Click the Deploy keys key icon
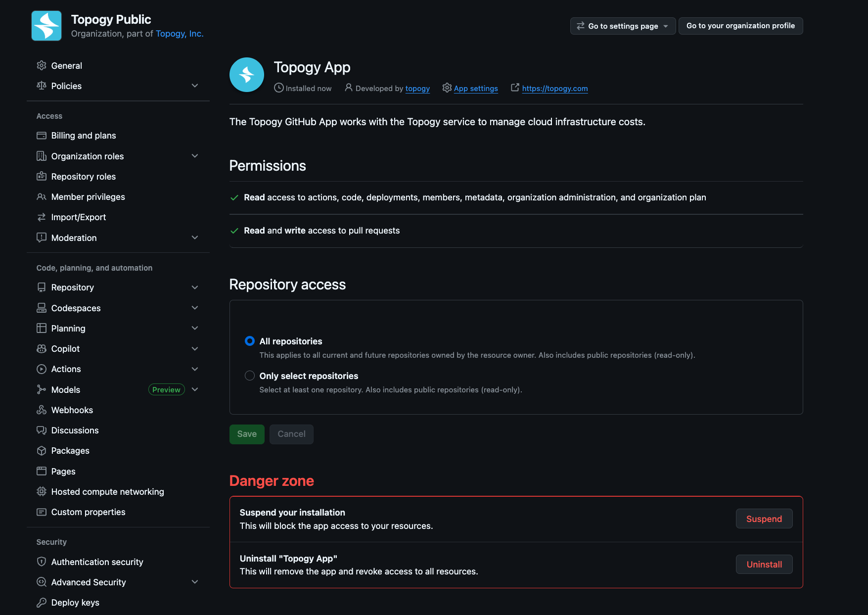868x615 pixels. 42,603
